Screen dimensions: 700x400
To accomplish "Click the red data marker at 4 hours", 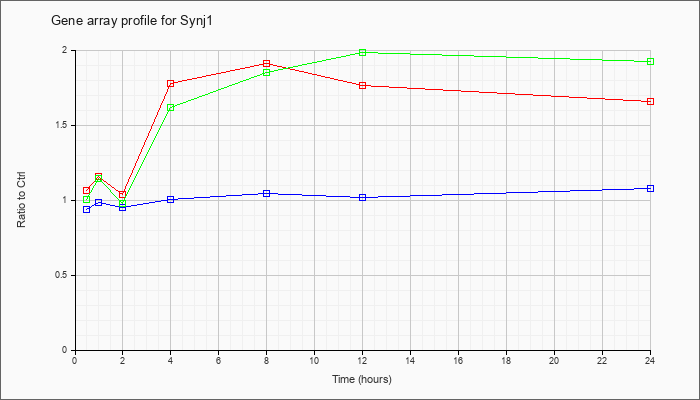I will click(x=171, y=83).
